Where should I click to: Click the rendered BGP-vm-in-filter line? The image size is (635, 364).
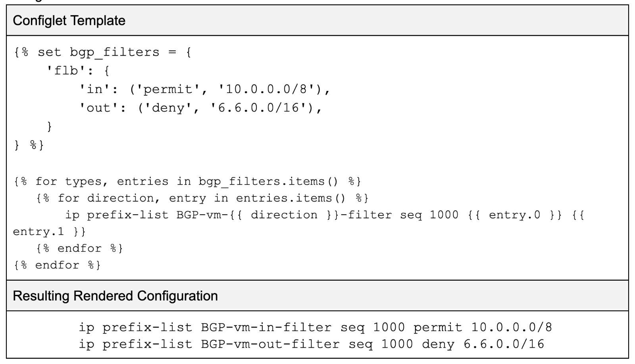click(x=315, y=327)
